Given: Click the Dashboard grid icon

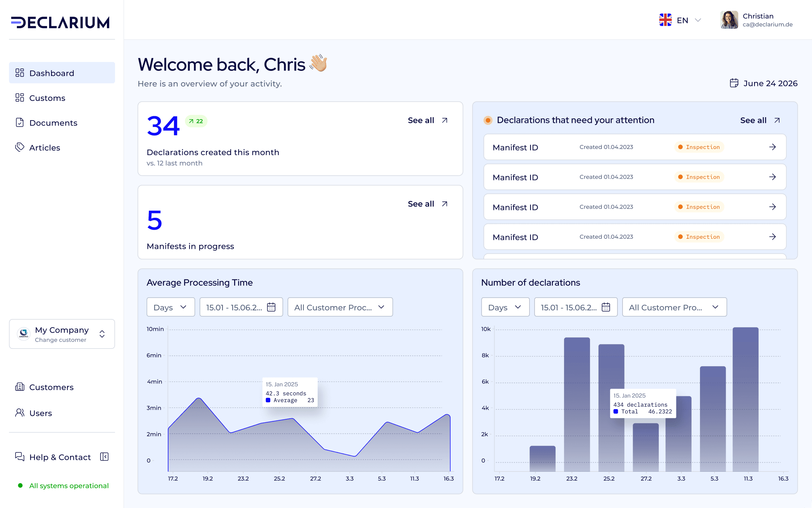Looking at the screenshot, I should [x=20, y=73].
